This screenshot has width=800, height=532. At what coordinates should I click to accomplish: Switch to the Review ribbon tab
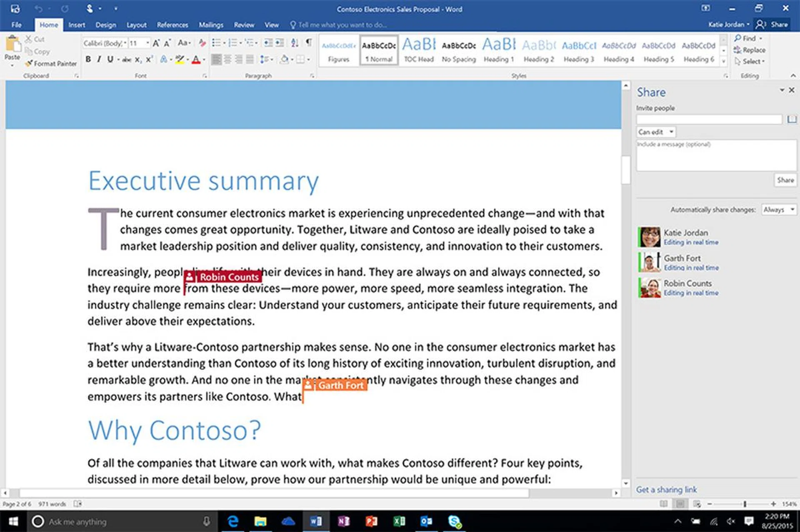tap(244, 25)
